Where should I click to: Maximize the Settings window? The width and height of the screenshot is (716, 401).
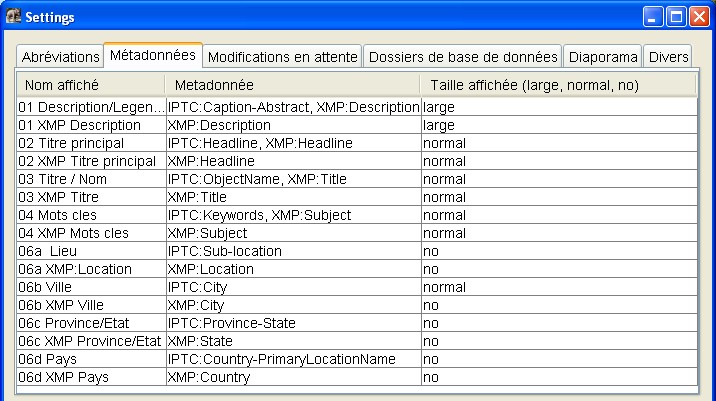coord(676,17)
